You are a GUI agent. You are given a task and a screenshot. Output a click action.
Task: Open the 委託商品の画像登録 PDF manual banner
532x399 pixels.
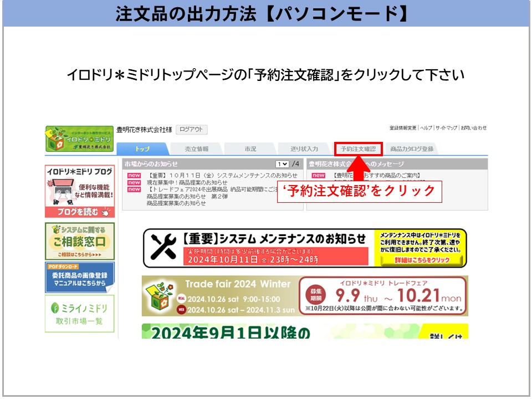(x=80, y=277)
